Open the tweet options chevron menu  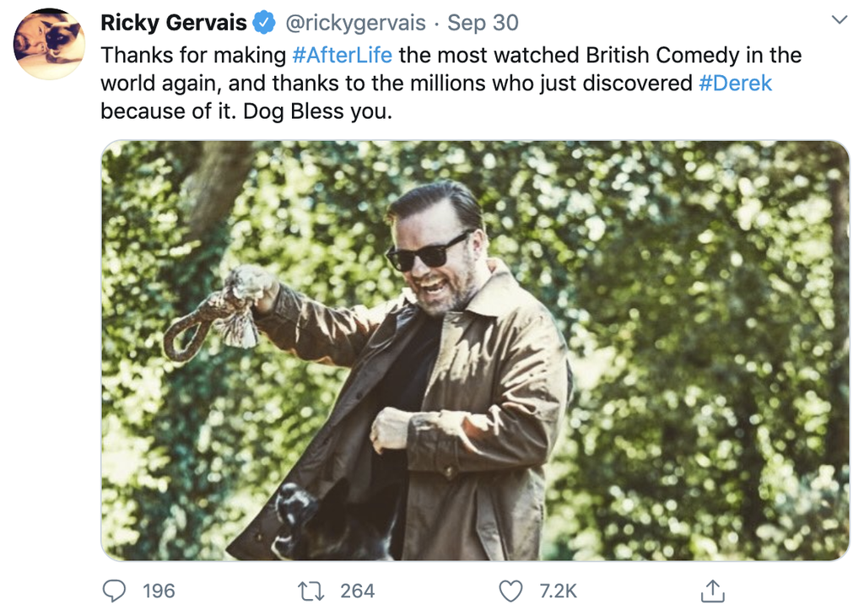click(840, 19)
